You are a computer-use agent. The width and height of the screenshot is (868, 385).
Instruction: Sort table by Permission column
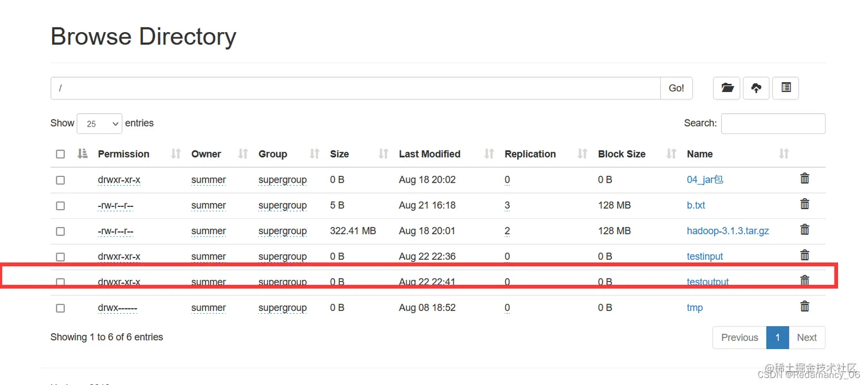pos(176,153)
